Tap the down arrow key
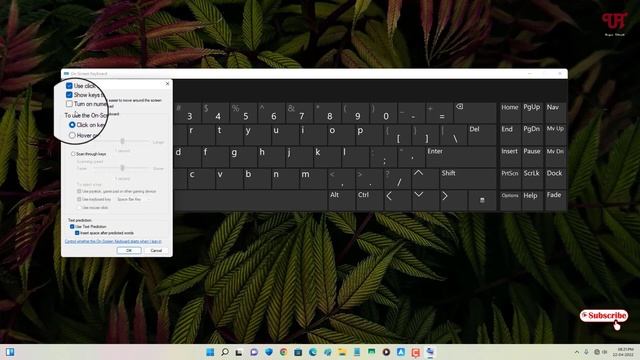Image resolution: width=640 pixels, height=360 pixels. click(x=426, y=200)
